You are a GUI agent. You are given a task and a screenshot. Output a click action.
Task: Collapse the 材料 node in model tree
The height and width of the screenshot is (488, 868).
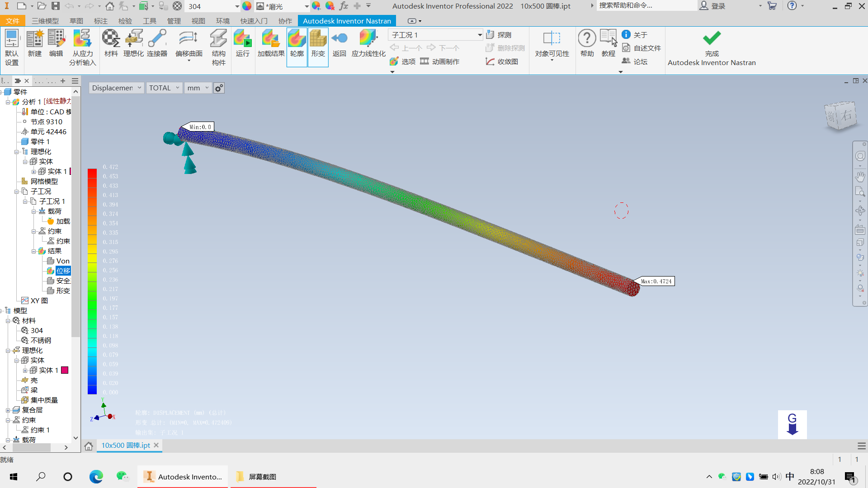[8, 321]
